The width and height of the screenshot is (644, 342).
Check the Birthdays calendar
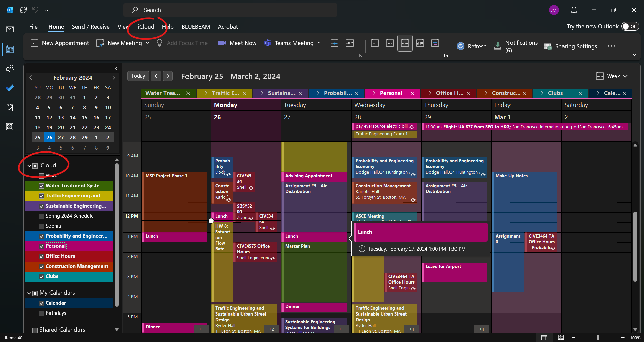click(x=41, y=313)
